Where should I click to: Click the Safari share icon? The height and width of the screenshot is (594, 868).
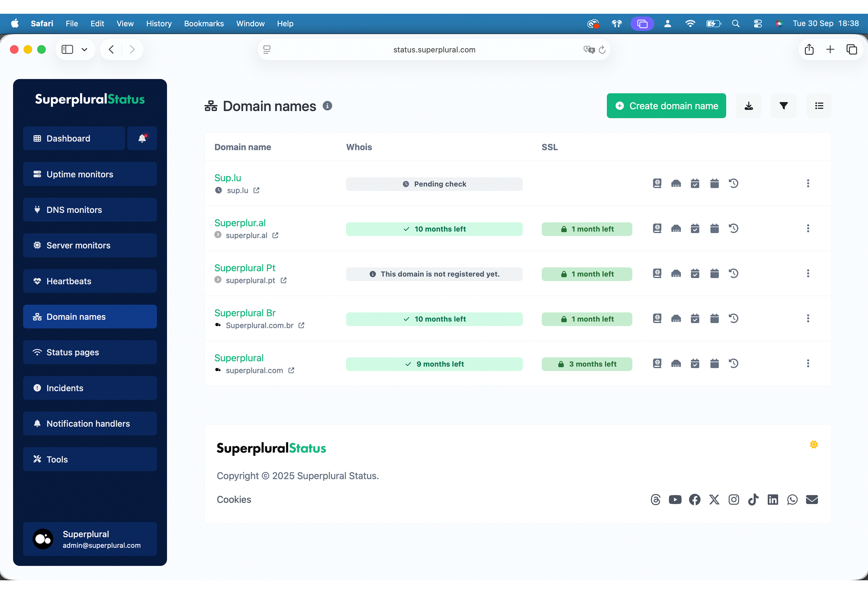pyautogui.click(x=809, y=49)
